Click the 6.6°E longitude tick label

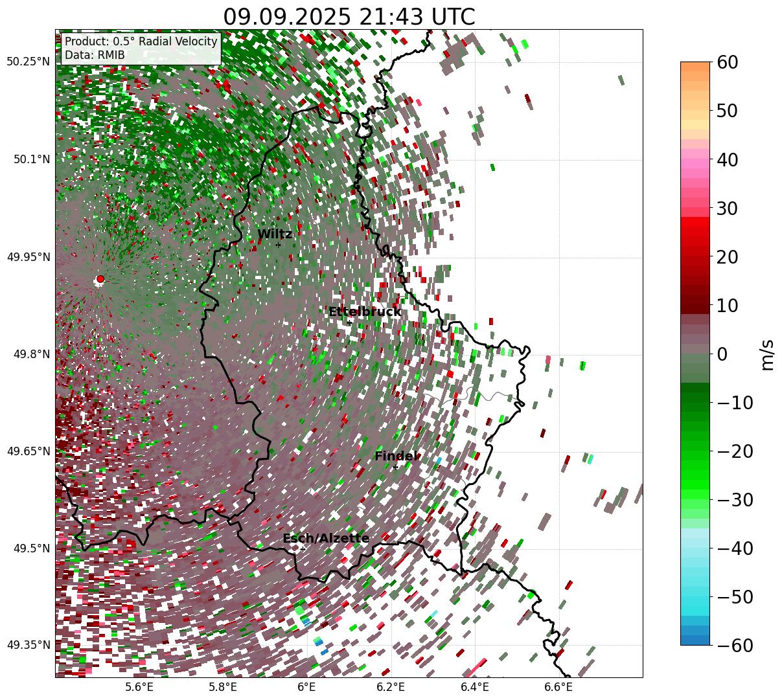click(x=558, y=687)
